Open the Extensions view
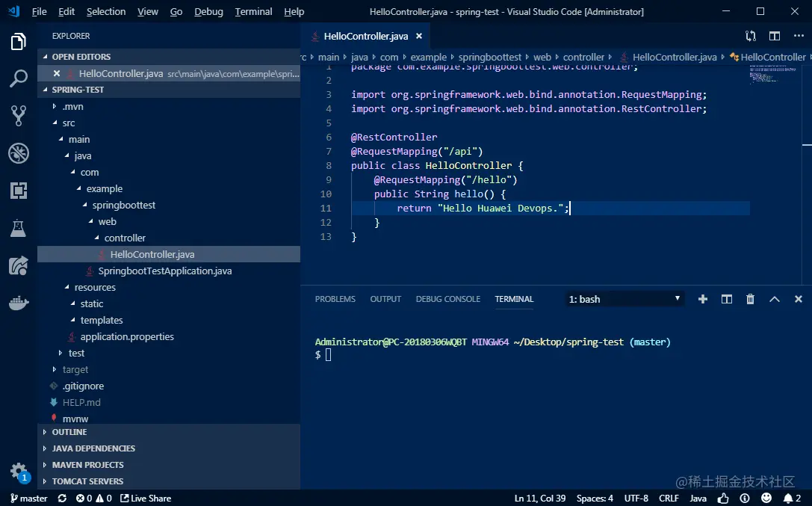 [x=19, y=190]
